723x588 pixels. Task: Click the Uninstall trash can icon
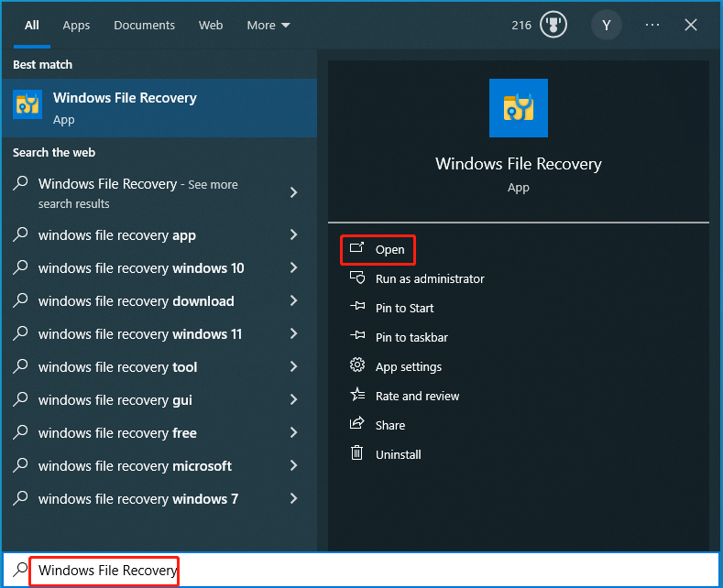tap(357, 453)
